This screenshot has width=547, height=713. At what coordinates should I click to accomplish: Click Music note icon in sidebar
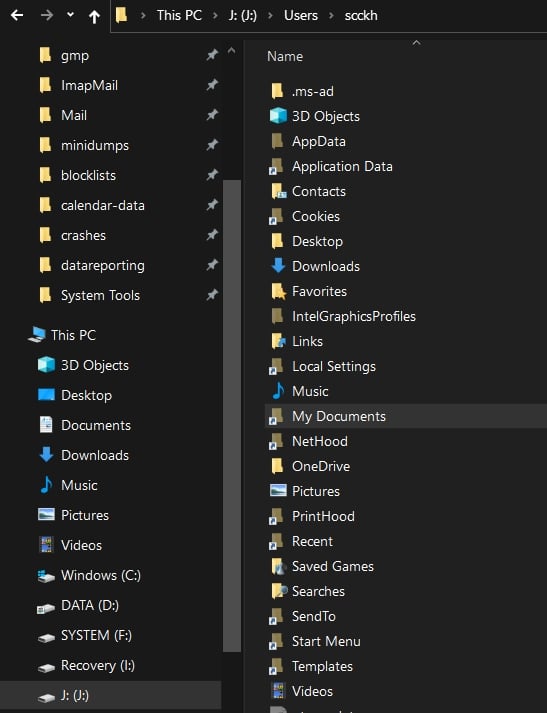(46, 485)
